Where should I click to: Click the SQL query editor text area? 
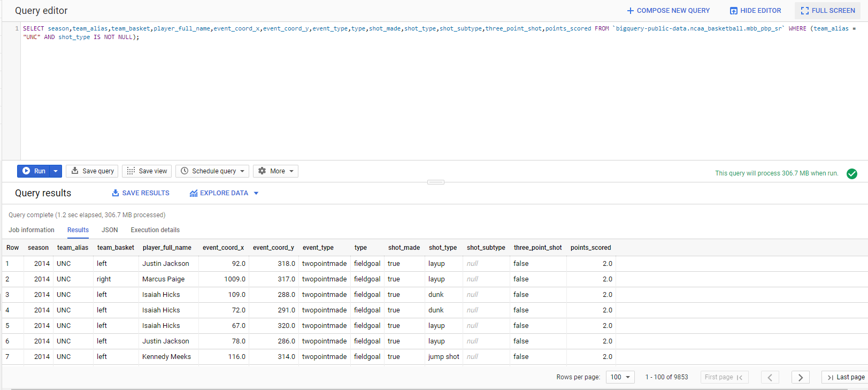tap(444, 91)
